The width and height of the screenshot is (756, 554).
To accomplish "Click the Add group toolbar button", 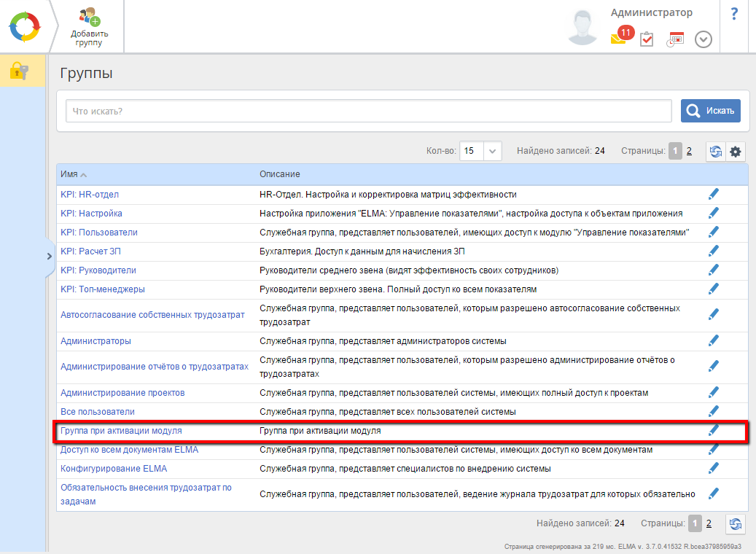I will point(90,27).
